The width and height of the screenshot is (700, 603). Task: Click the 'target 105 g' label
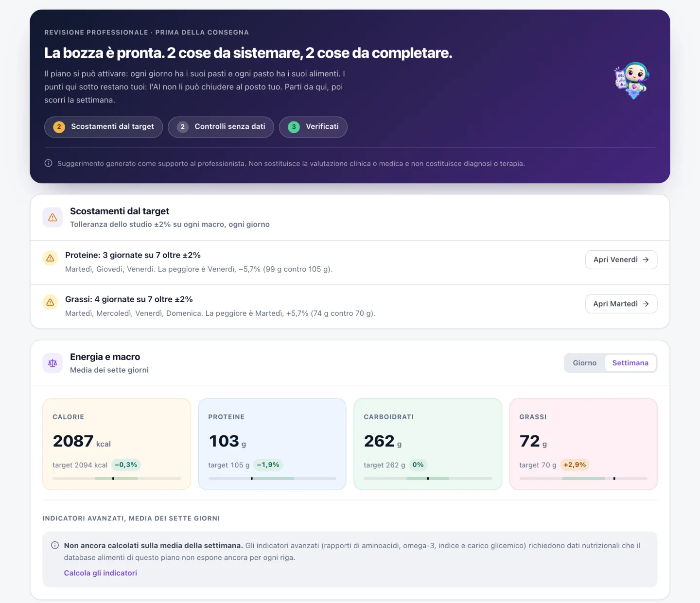click(x=228, y=465)
